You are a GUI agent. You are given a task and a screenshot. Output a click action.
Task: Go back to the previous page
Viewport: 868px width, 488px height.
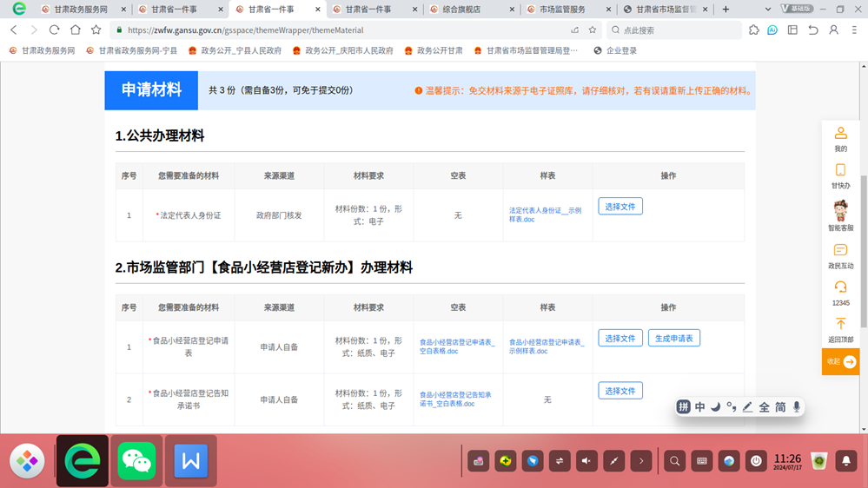[14, 30]
